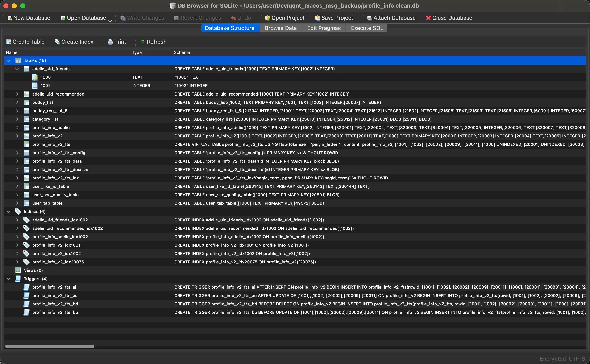The height and width of the screenshot is (364, 590).
Task: Click the New Database toolbar icon
Action: [x=10, y=18]
